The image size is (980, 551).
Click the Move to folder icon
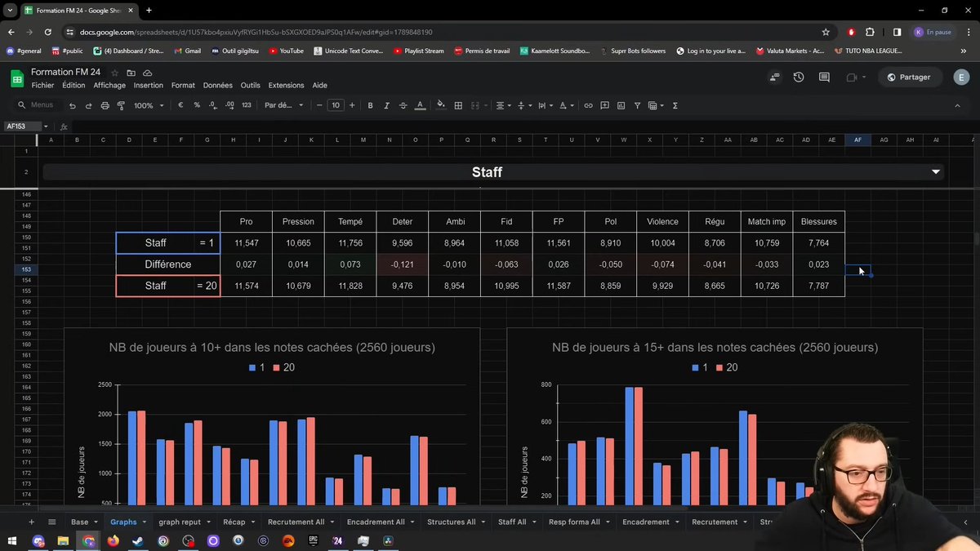click(x=131, y=73)
